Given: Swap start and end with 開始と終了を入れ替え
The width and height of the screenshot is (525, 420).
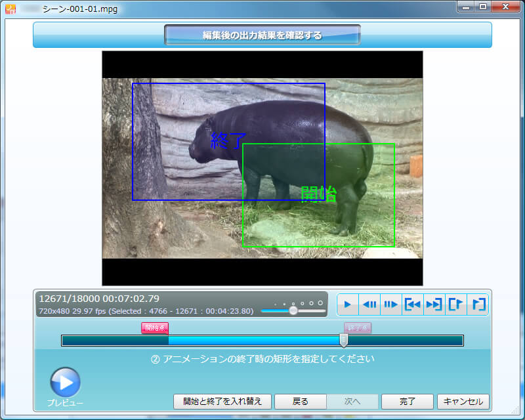Looking at the screenshot, I should [x=222, y=402].
